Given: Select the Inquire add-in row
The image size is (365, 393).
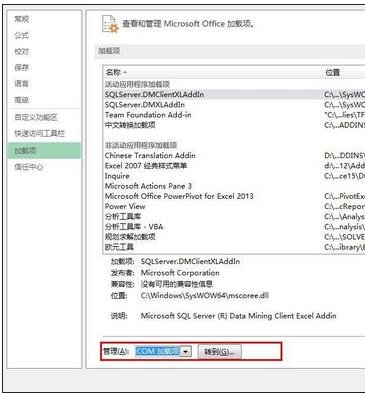Looking at the screenshot, I should click(234, 176).
